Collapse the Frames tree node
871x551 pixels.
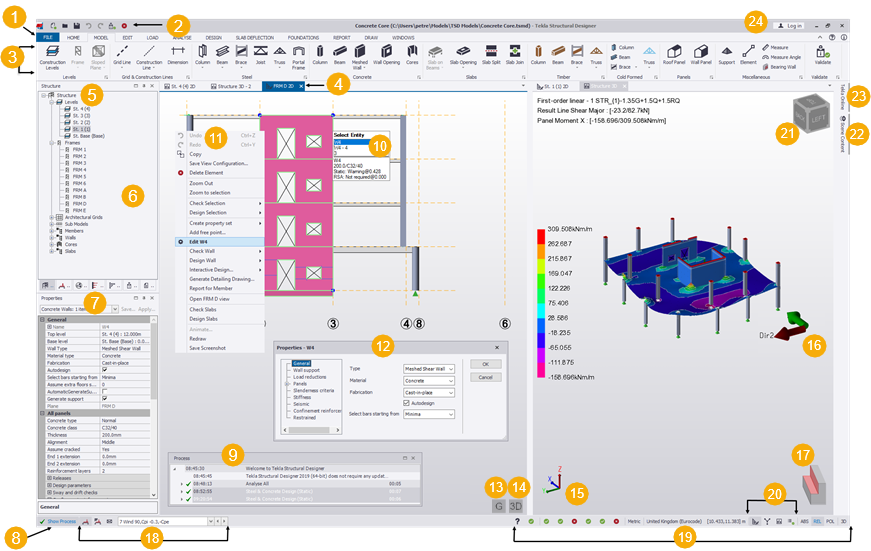[52, 143]
